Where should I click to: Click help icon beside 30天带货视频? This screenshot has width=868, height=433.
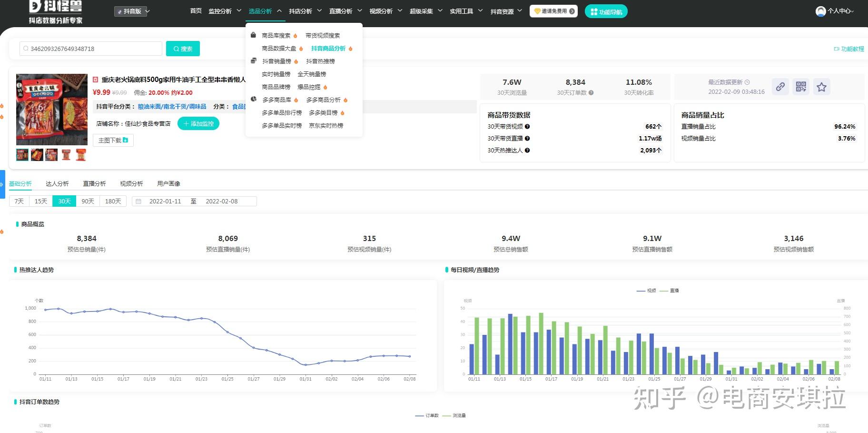527,127
